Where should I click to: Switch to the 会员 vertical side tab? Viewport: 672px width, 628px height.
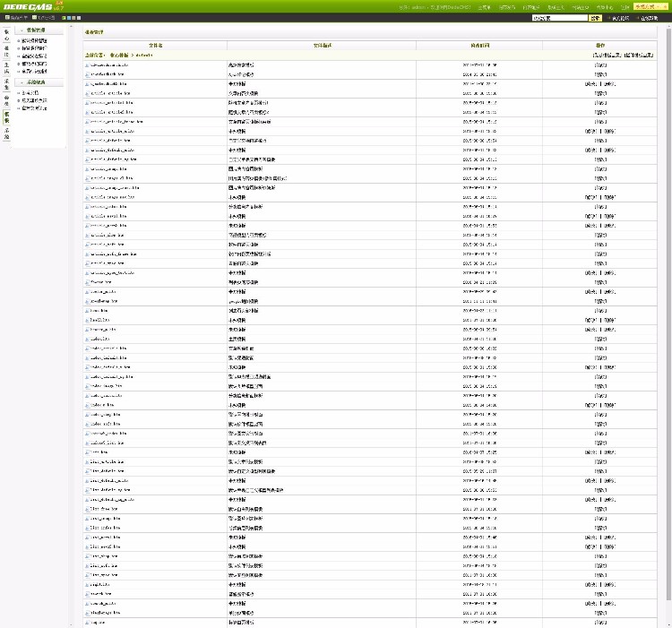click(6, 100)
